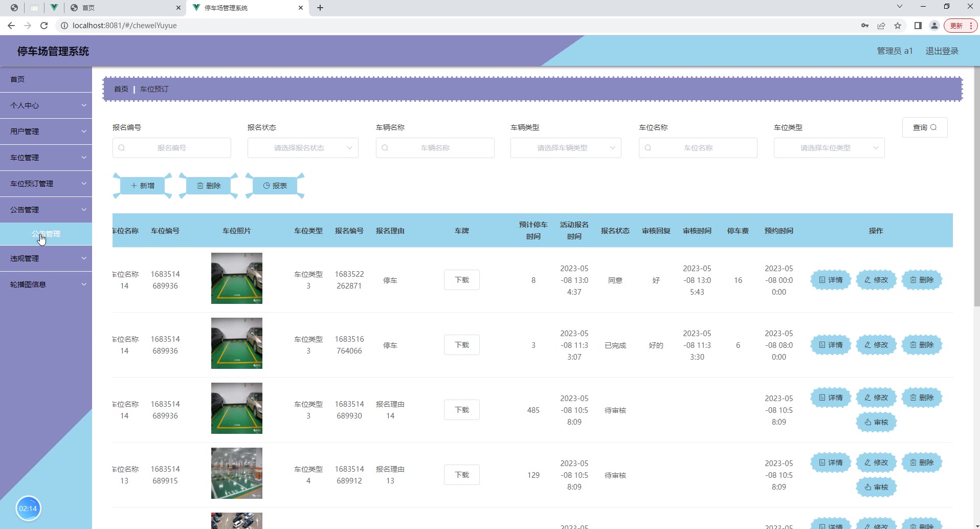The image size is (980, 529).
Task: Open the saved passwords key icon
Action: point(865,26)
